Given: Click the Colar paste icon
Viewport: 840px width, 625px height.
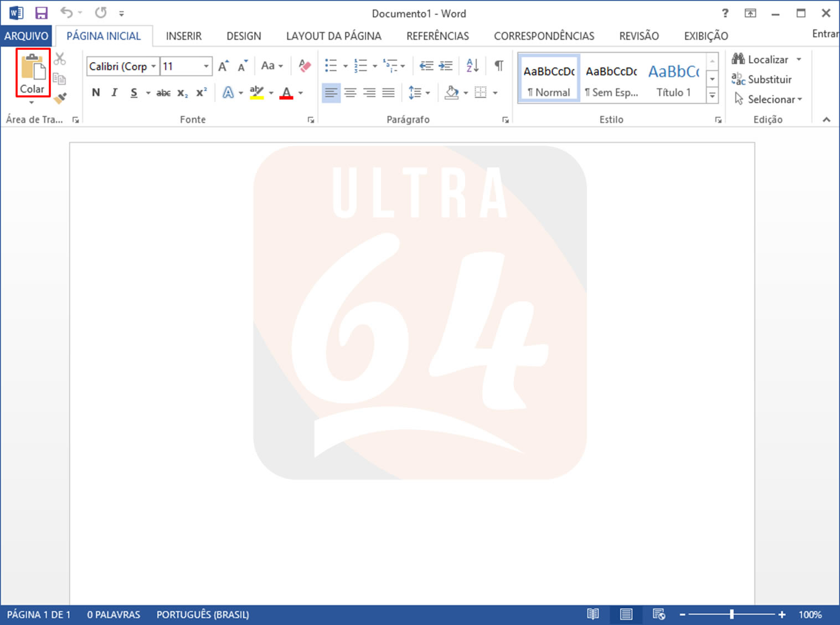Looking at the screenshot, I should tap(33, 68).
